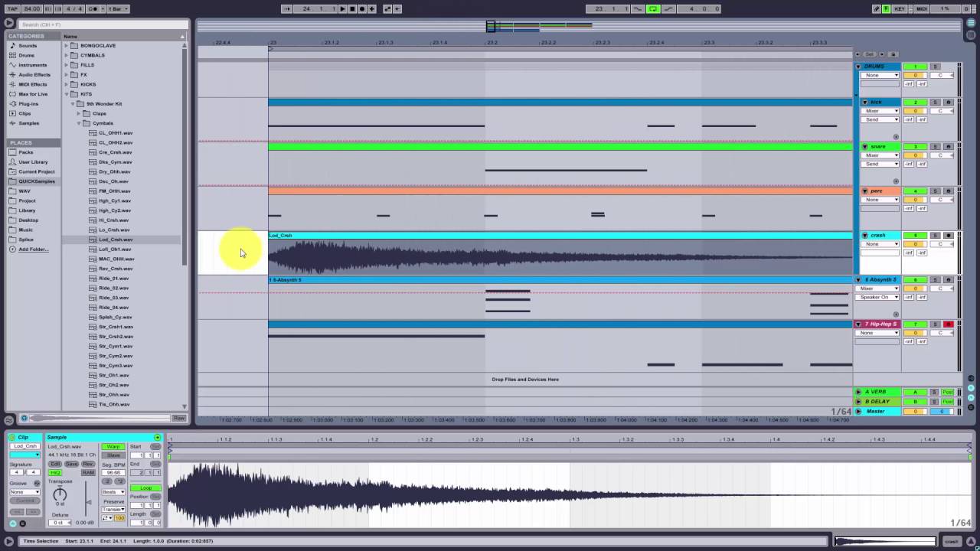
Task: Select Ride_01.wav in the browser
Action: pos(113,279)
